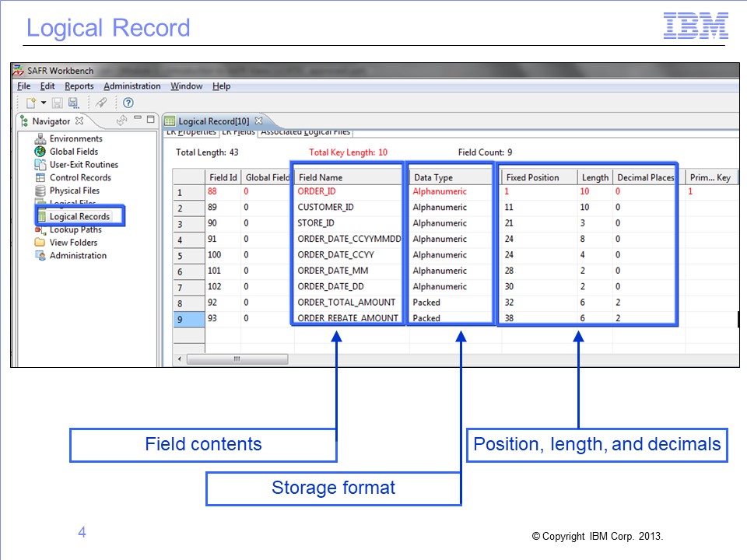Click the Environments icon in Navigator
Image resolution: width=747 pixels, height=560 pixels.
(x=40, y=138)
